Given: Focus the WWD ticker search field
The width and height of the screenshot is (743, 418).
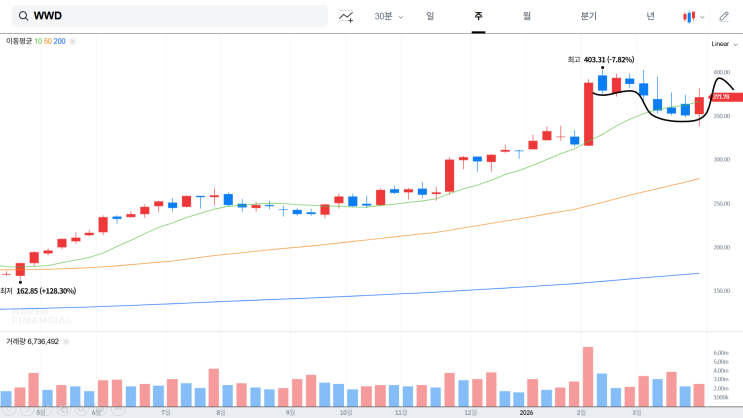Looking at the screenshot, I should pos(170,16).
